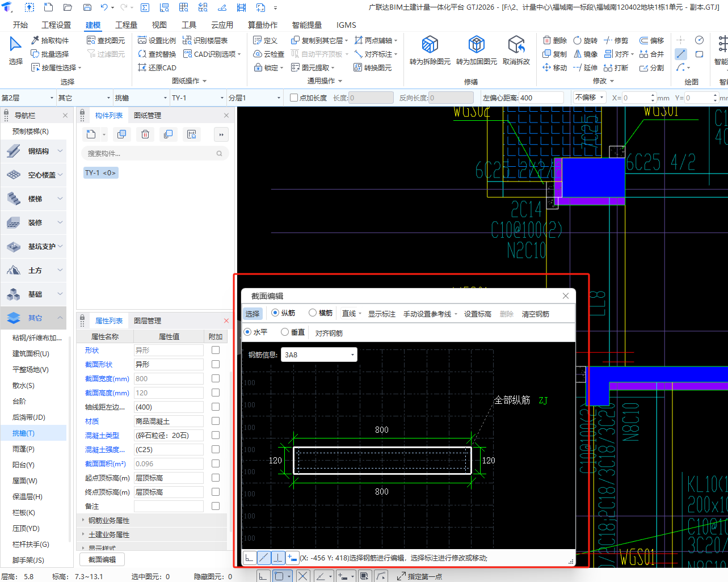Image resolution: width=728 pixels, height=582 pixels.
Task: Open the 分层1 dropdown
Action: (x=254, y=98)
